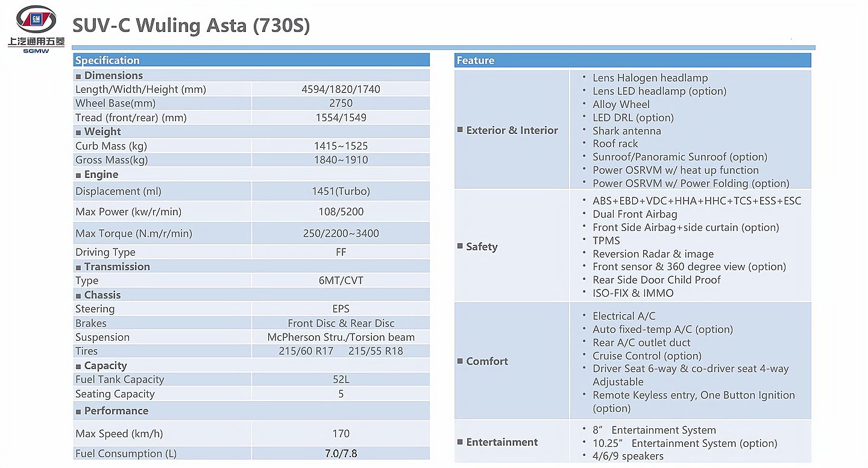Select the driving type value "FF"

pos(341,252)
